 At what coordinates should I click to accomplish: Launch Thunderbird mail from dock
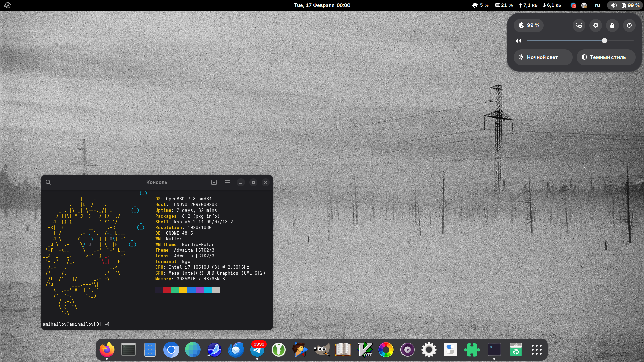236,350
